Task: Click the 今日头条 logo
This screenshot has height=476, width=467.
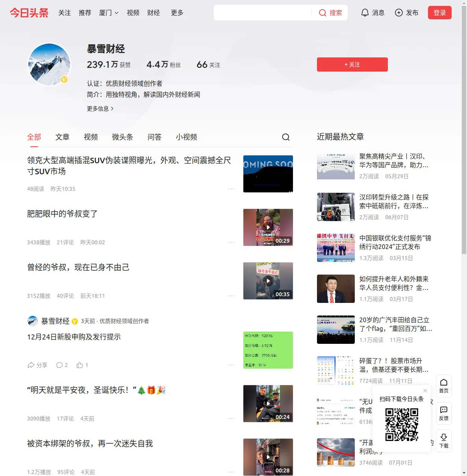Action: (x=29, y=13)
